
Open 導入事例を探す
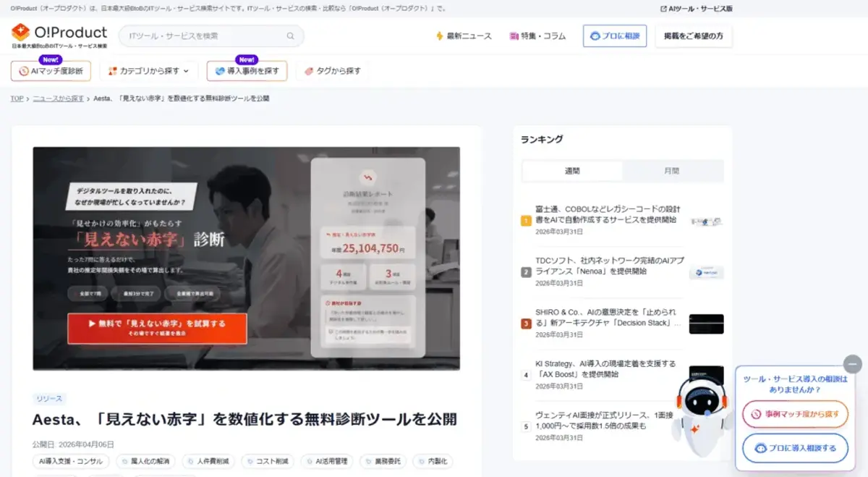click(x=247, y=71)
